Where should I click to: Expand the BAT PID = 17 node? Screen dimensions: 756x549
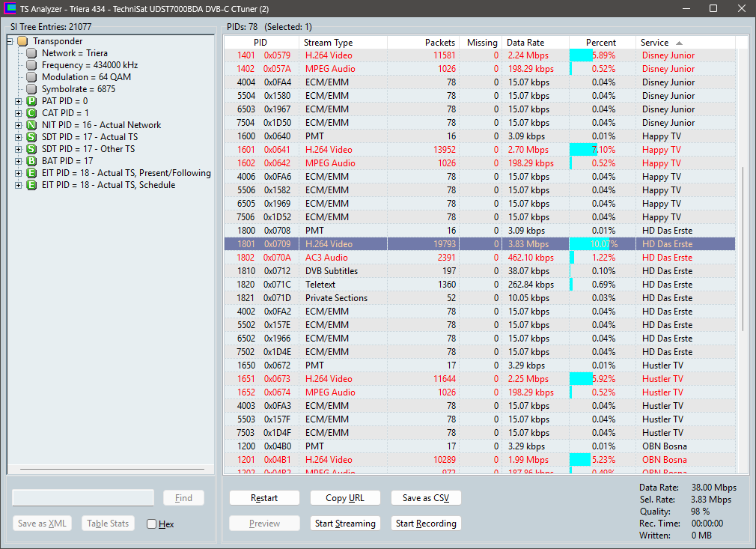coord(18,161)
